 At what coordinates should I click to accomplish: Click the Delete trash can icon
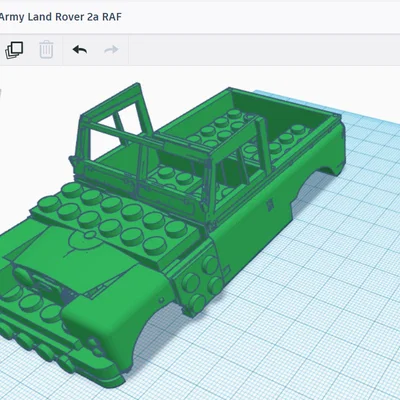[46, 50]
